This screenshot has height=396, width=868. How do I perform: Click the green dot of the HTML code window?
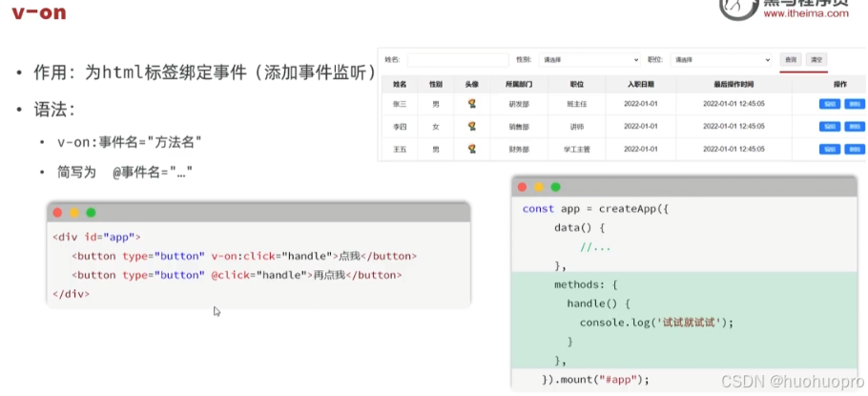pos(91,213)
